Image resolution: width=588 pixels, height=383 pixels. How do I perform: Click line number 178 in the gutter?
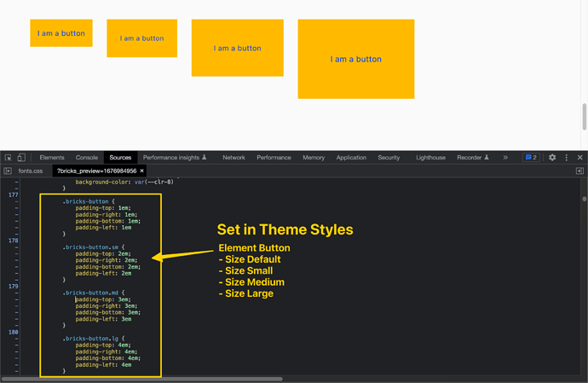click(13, 241)
